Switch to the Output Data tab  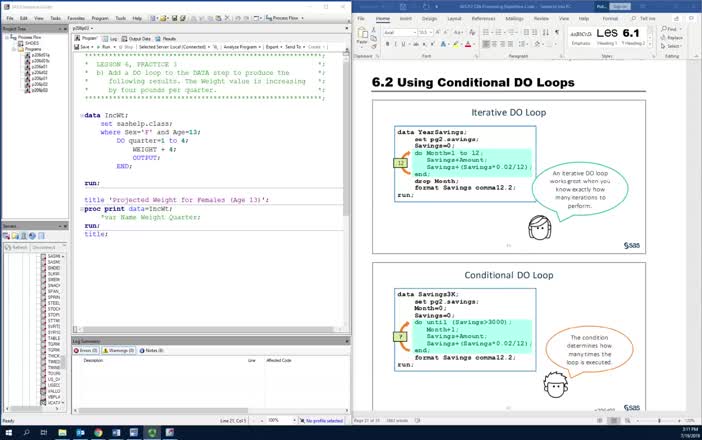(x=136, y=38)
